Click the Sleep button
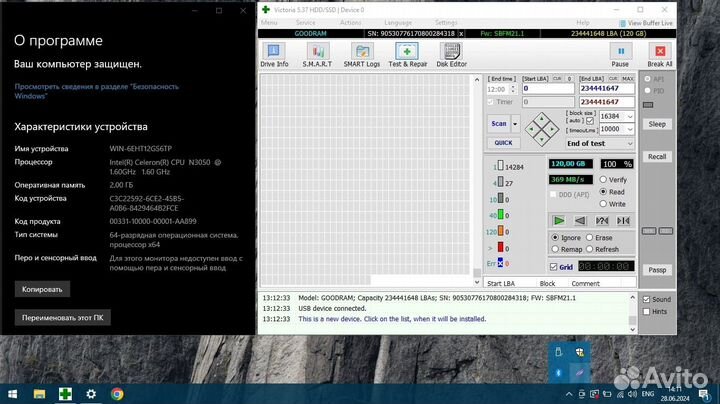The width and height of the screenshot is (720, 404). [x=657, y=124]
